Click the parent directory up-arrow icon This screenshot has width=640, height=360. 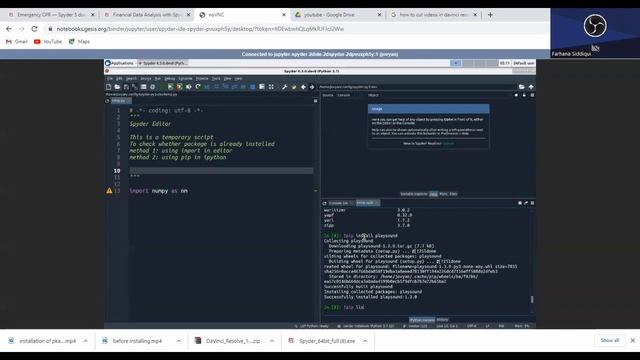[x=531, y=87]
